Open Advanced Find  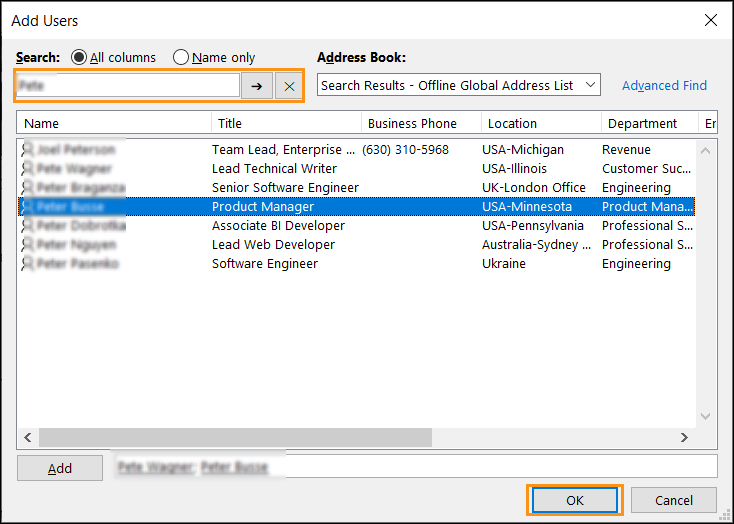[664, 85]
